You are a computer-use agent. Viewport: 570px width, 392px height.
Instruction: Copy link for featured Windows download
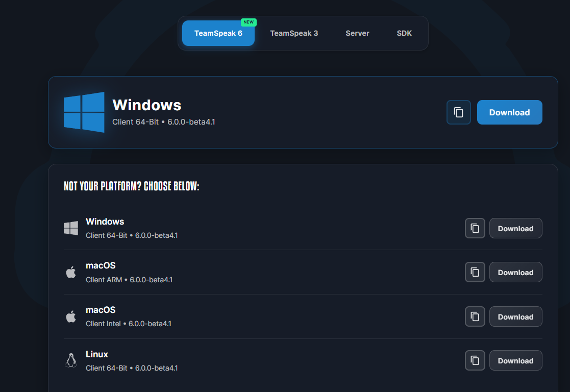(x=458, y=112)
